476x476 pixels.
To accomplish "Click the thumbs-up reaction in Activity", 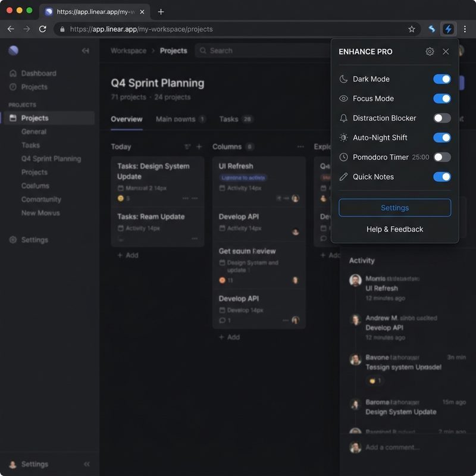I will (x=375, y=381).
